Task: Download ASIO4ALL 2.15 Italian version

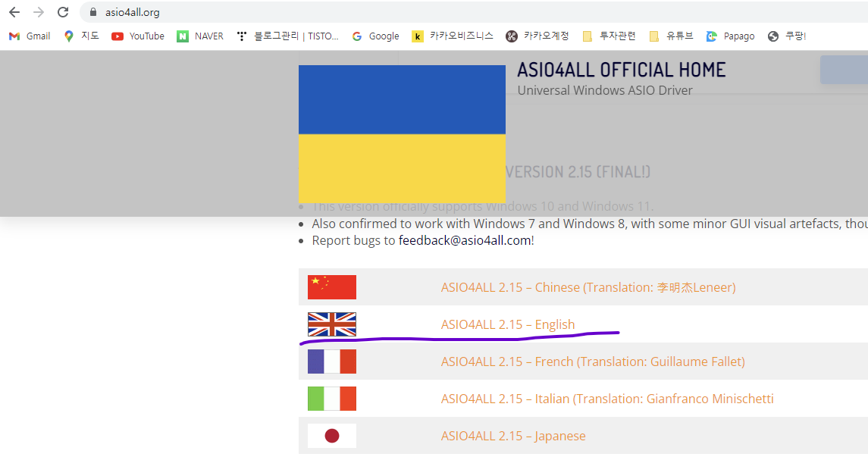Action: click(x=607, y=399)
